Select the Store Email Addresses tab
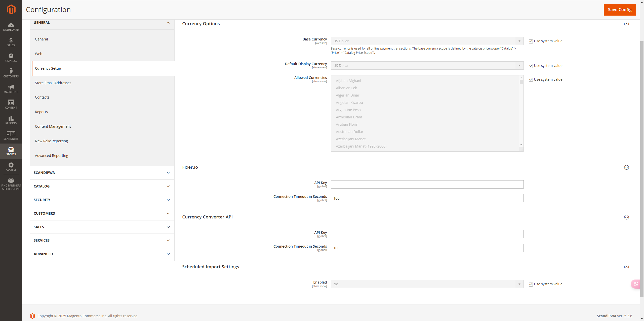 point(53,83)
